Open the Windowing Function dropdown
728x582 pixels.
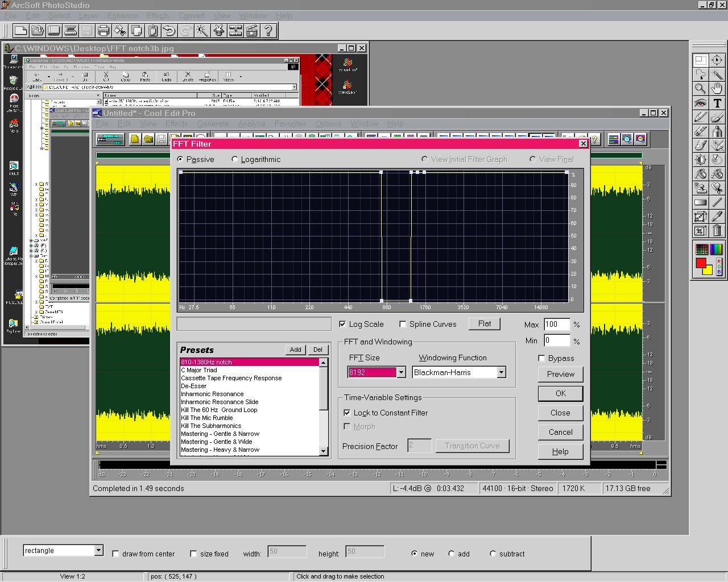coord(501,372)
